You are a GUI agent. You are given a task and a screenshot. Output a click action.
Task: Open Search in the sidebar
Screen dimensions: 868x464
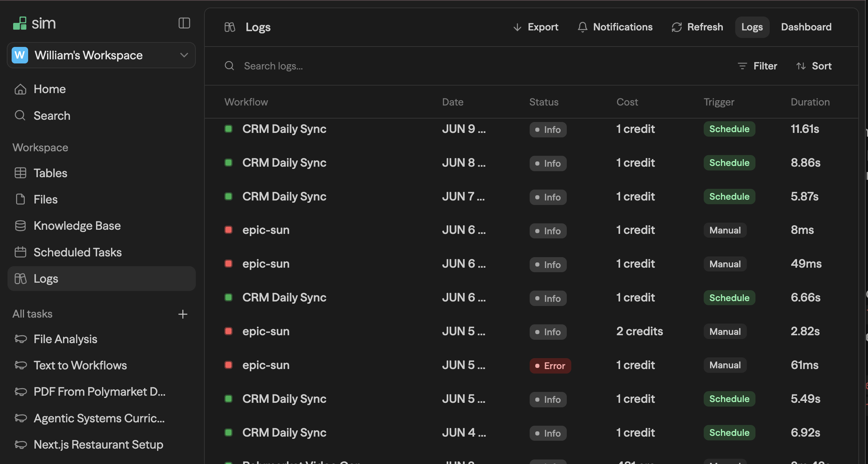click(101, 116)
